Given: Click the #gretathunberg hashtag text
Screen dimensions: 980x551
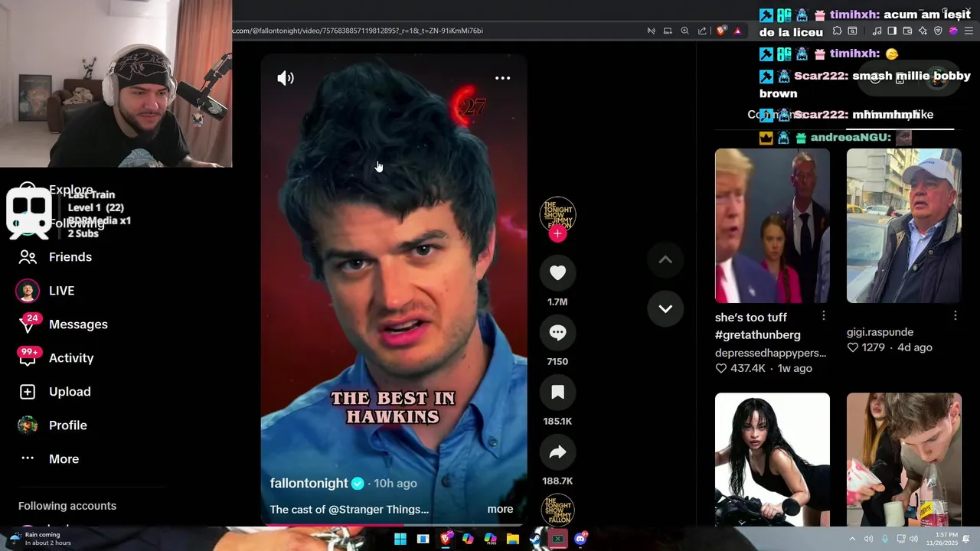Looking at the screenshot, I should [x=758, y=334].
